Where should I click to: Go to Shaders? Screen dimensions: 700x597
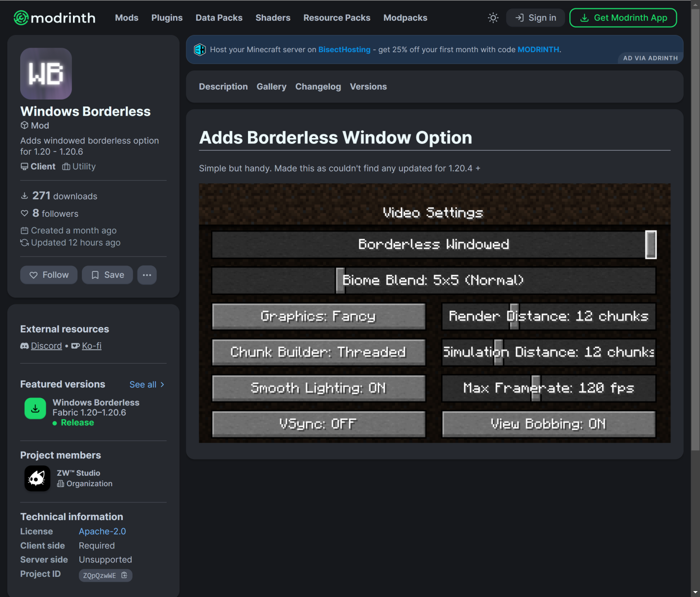pyautogui.click(x=273, y=18)
